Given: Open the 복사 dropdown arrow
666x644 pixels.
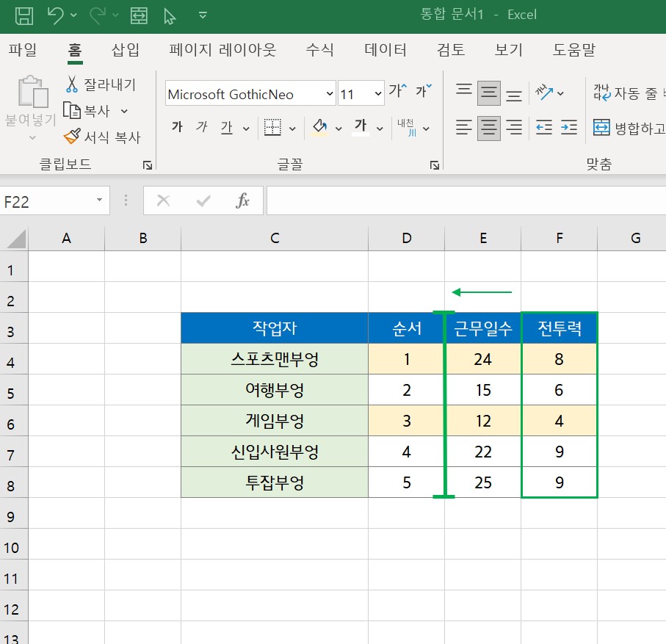Looking at the screenshot, I should point(124,112).
